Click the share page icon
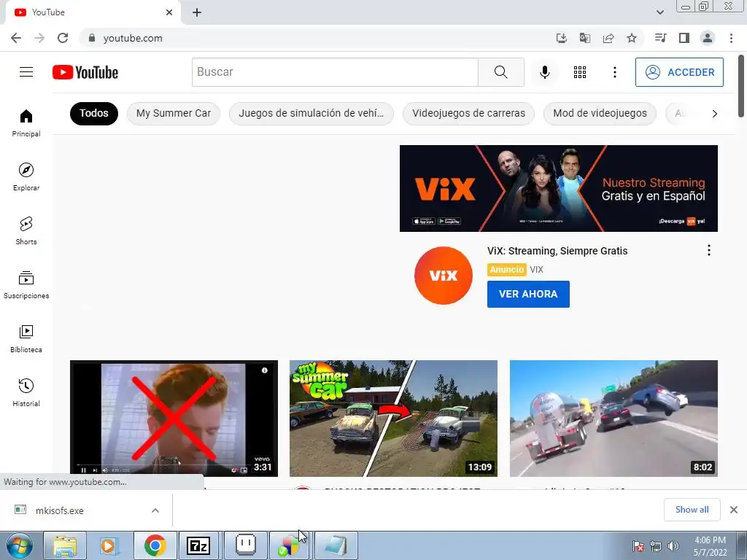 pos(608,38)
